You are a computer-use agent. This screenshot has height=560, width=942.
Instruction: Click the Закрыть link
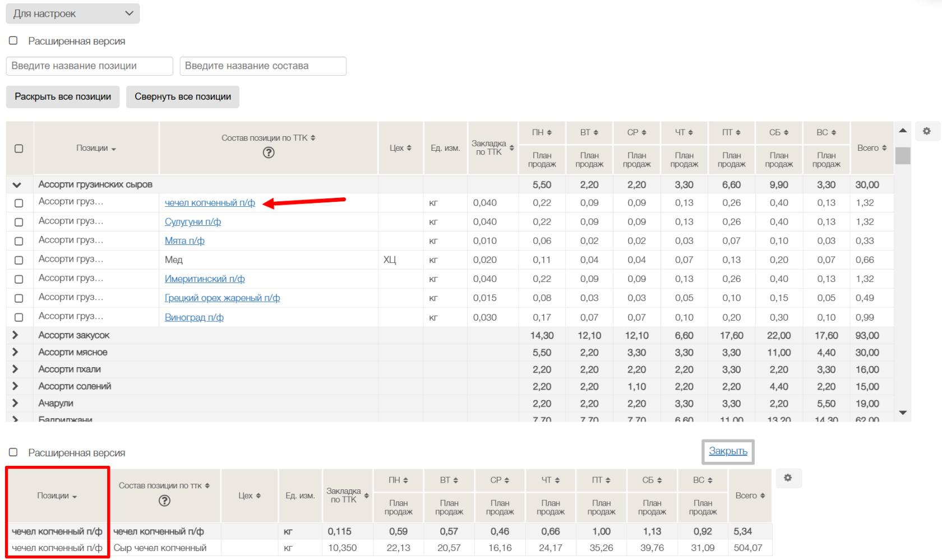coord(728,451)
